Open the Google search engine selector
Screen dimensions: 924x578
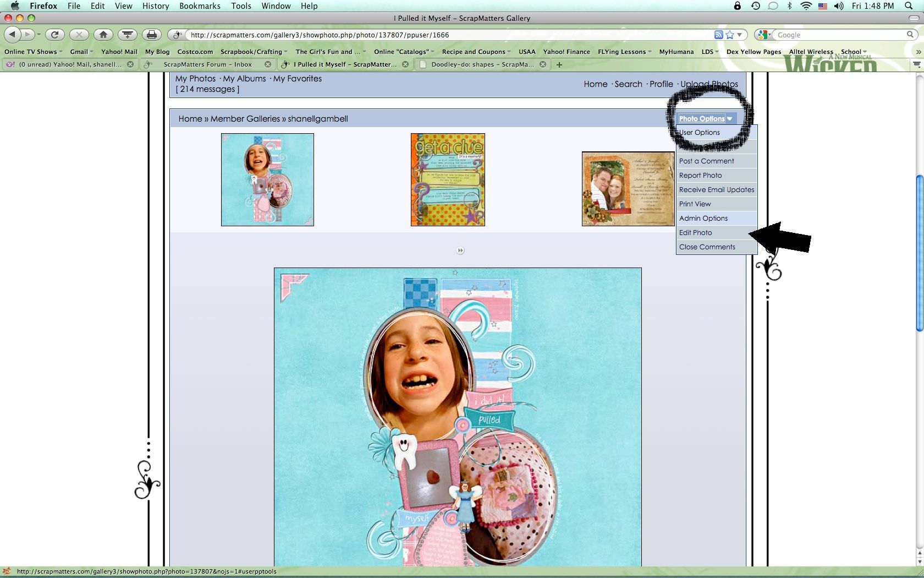(x=763, y=35)
